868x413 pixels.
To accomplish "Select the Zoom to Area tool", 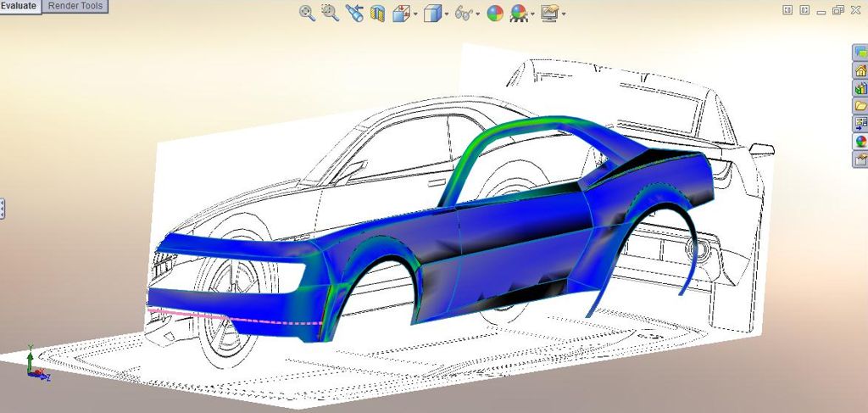I will click(x=331, y=13).
